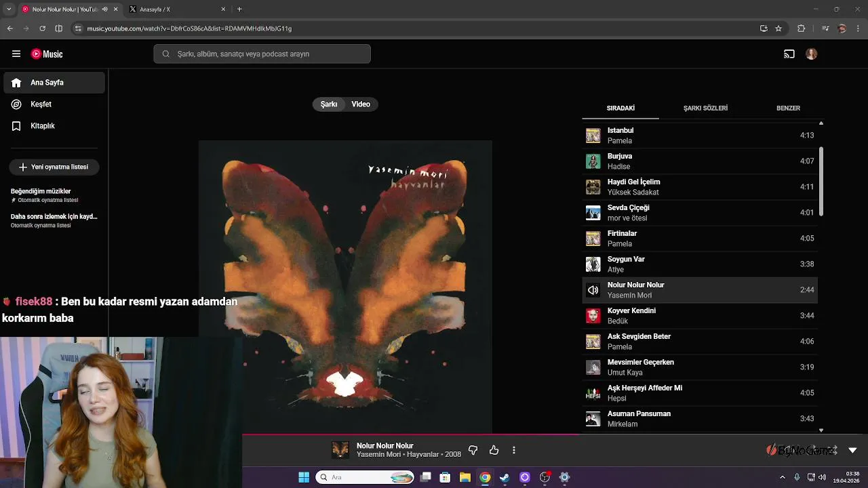Reload the page in the browser
The image size is (868, 488).
[x=42, y=28]
